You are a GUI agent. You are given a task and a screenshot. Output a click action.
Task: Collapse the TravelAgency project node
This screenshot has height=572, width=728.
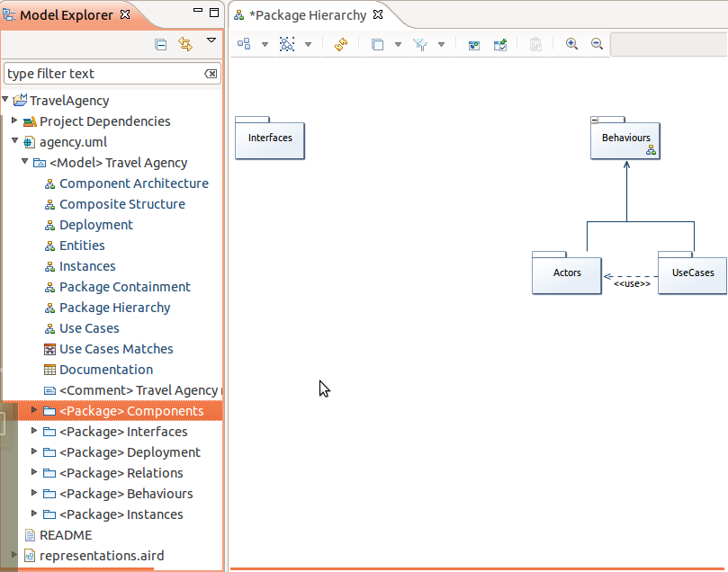[5, 99]
